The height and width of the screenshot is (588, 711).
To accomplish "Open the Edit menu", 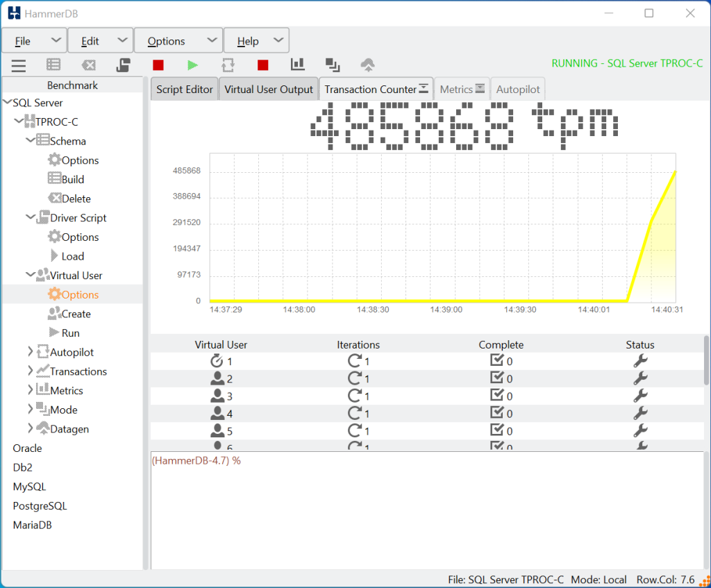I will (101, 41).
